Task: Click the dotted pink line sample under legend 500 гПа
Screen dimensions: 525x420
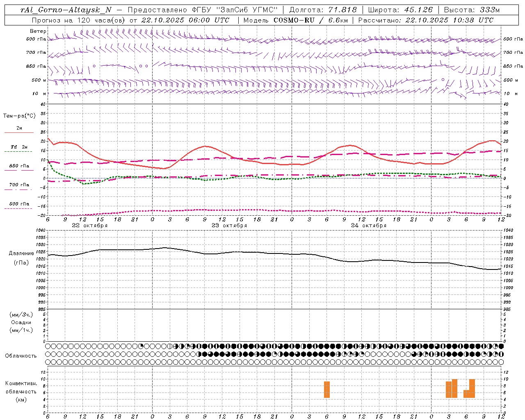Action: click(x=18, y=208)
